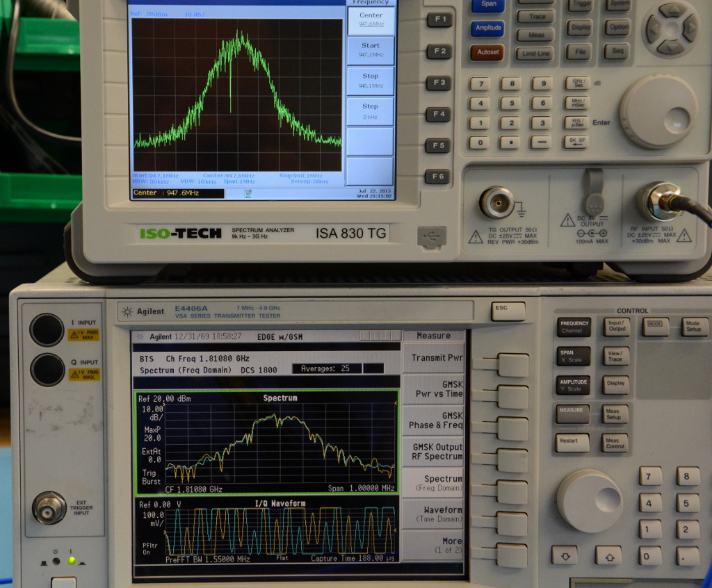Tap the kHz/µSec Enter key

tap(576, 123)
